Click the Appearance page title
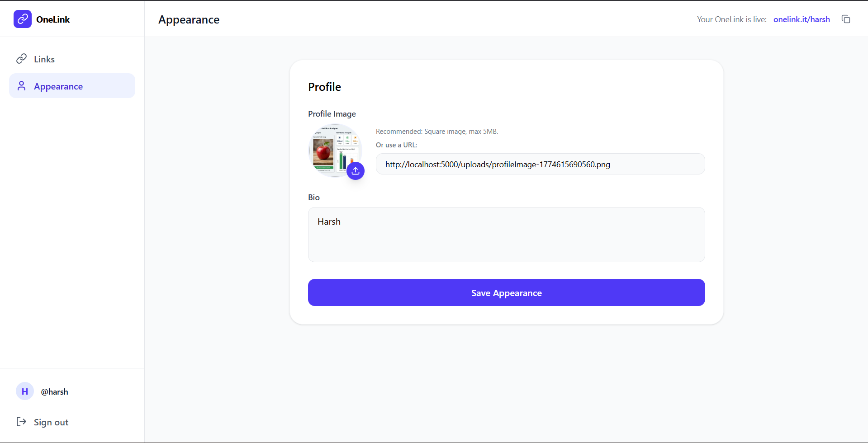868x443 pixels. pyautogui.click(x=189, y=19)
